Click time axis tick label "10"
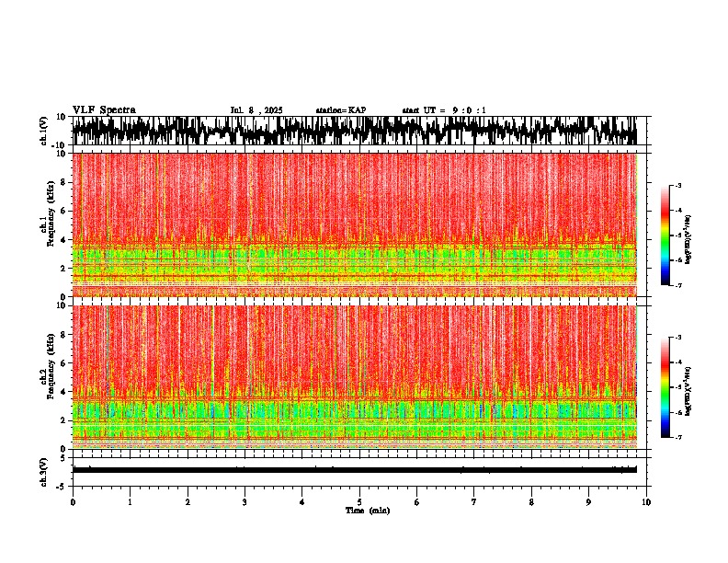Viewport: 728px width, 563px height. tap(646, 502)
